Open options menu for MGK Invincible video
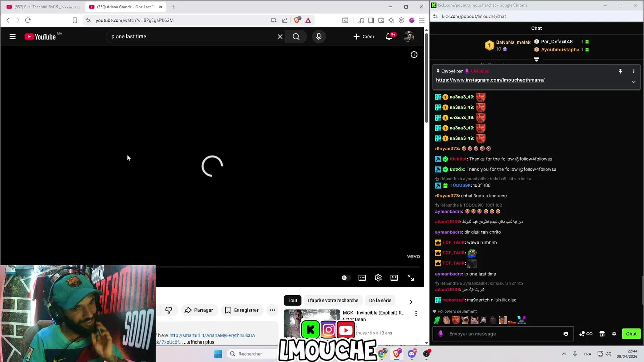The height and width of the screenshot is (362, 644). tap(416, 314)
